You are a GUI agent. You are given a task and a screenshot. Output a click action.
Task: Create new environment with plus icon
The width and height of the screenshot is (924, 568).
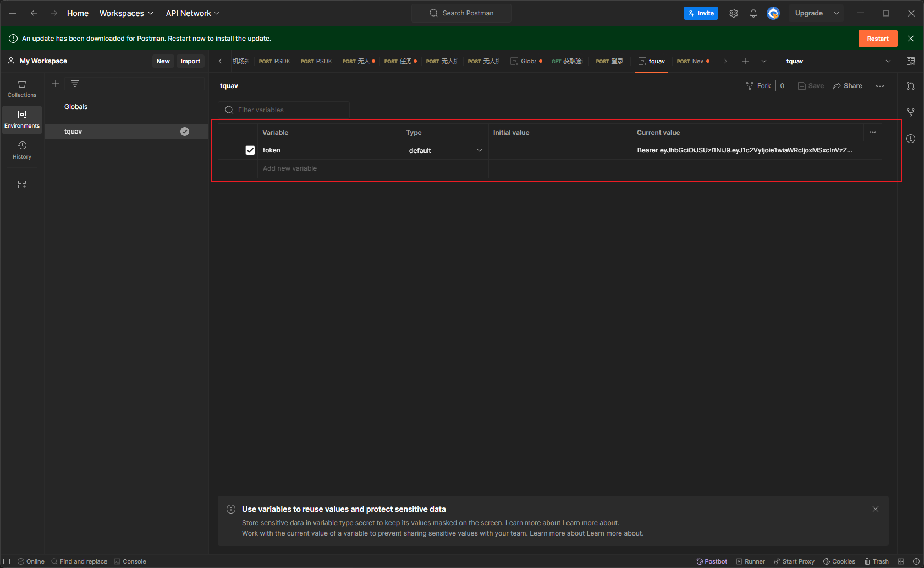(x=56, y=84)
